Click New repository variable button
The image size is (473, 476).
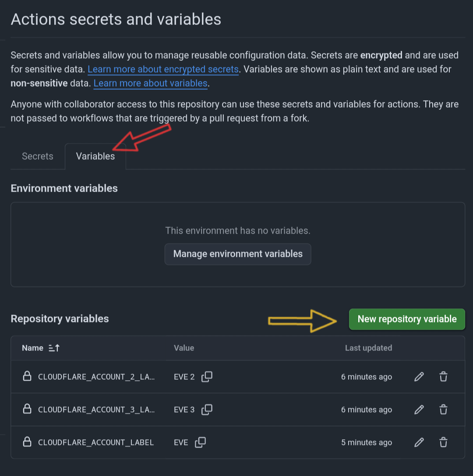[x=407, y=319]
